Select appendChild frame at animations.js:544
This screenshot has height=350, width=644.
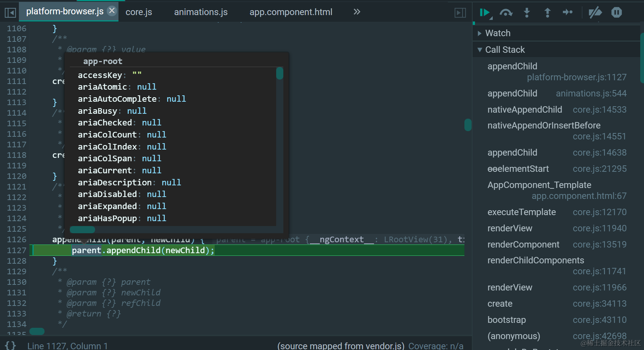pyautogui.click(x=557, y=93)
